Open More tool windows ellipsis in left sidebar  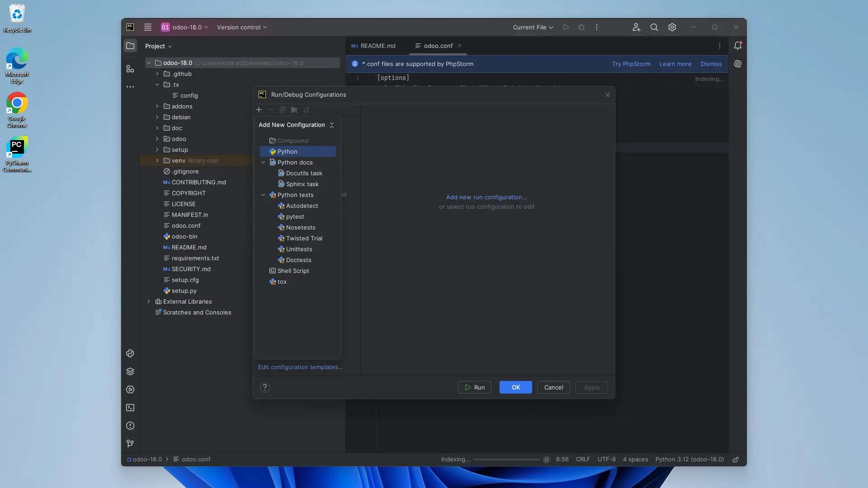(130, 87)
